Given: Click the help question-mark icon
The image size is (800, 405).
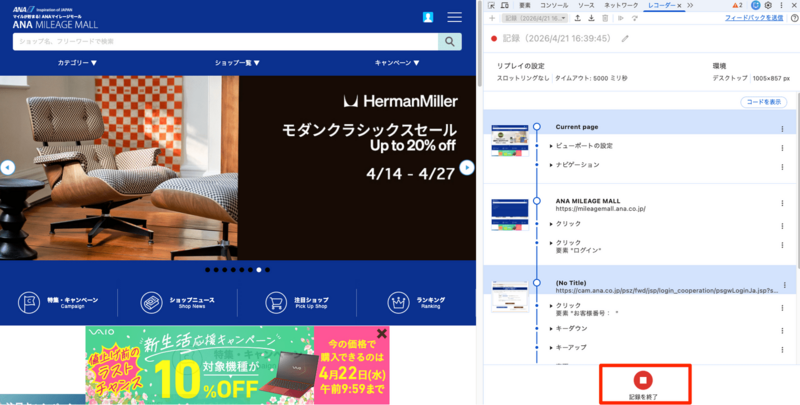Looking at the screenshot, I should [x=794, y=18].
